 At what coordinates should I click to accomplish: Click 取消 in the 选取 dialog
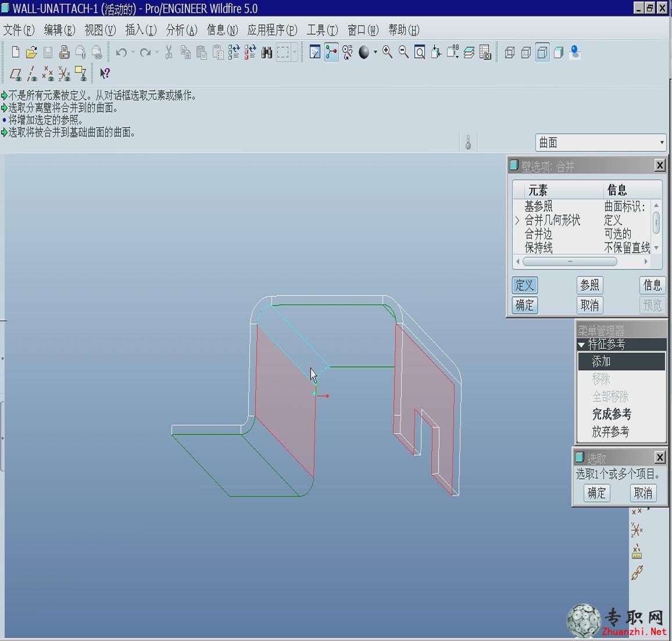click(x=644, y=493)
